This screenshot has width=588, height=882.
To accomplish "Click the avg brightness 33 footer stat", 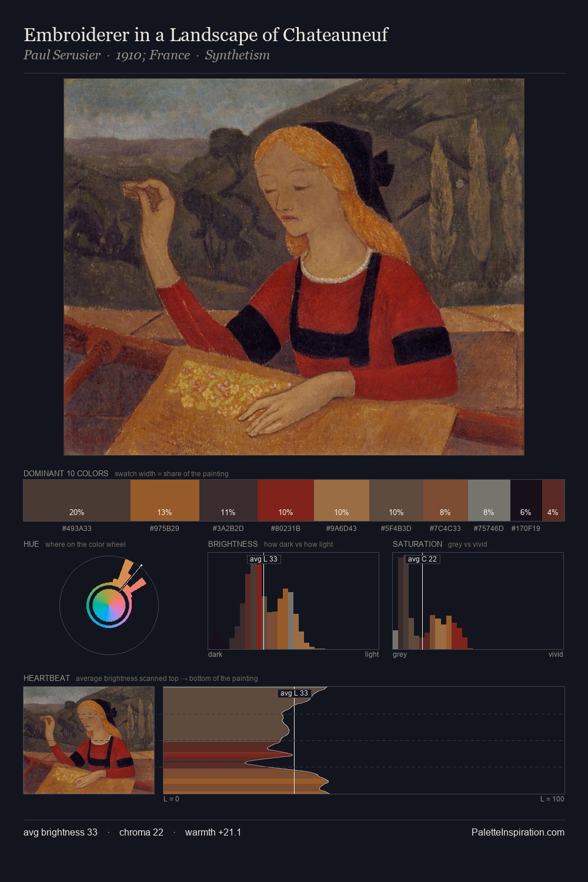I will tap(61, 832).
